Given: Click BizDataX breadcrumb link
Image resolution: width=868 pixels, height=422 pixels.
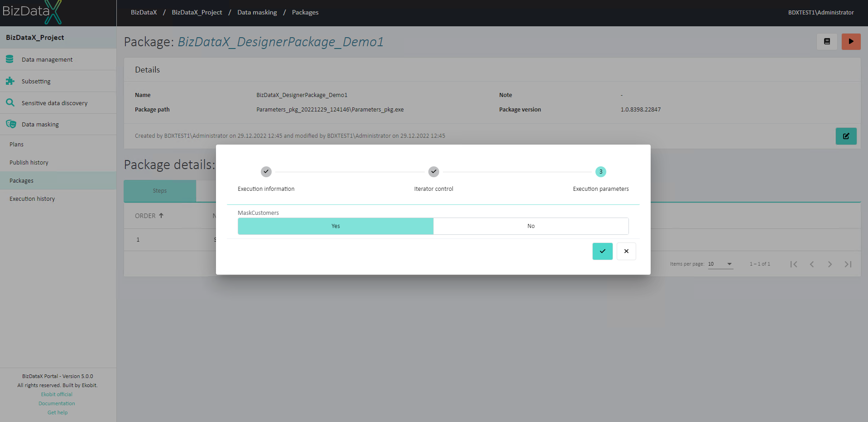Looking at the screenshot, I should 144,12.
